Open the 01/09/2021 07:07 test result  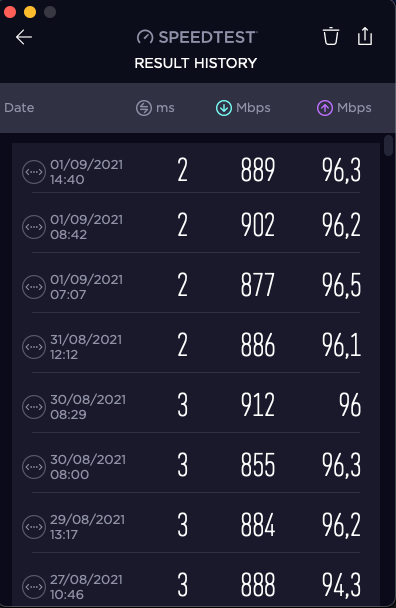click(196, 286)
